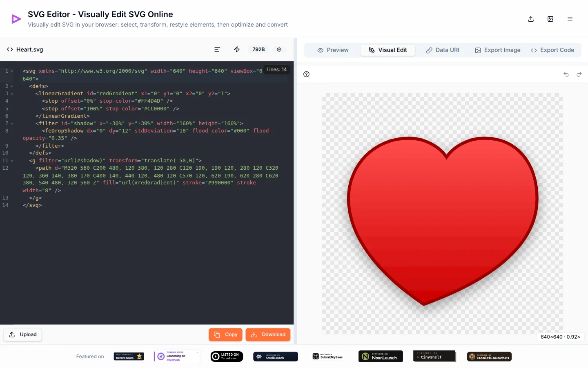This screenshot has width=588, height=368.
Task: Click the closing </svg> tag on line 14
Action: (32, 205)
